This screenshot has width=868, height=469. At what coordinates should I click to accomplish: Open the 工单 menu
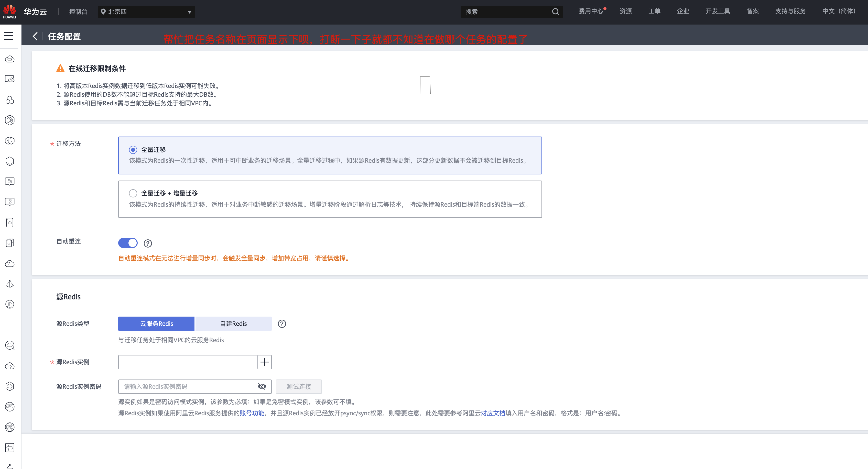(x=654, y=12)
